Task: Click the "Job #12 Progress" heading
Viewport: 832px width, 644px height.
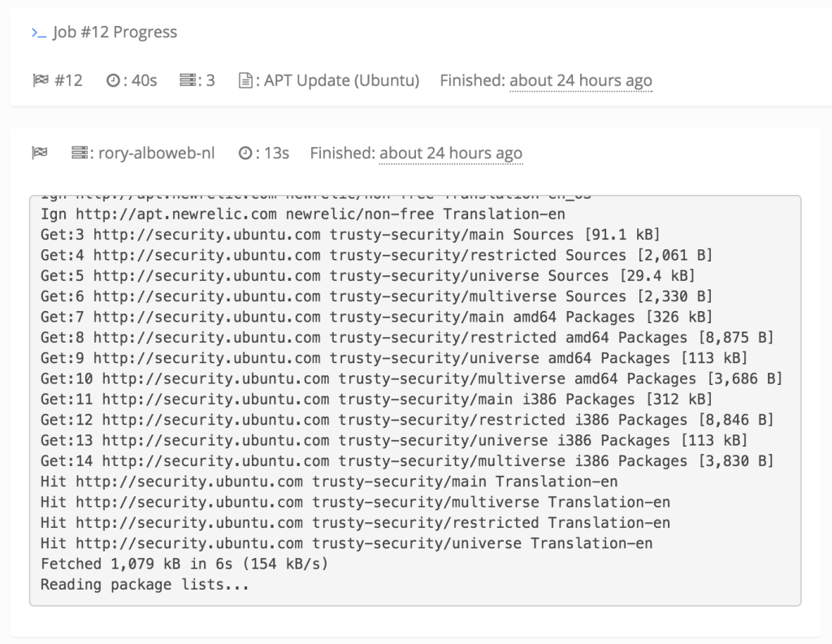Action: 115,32
